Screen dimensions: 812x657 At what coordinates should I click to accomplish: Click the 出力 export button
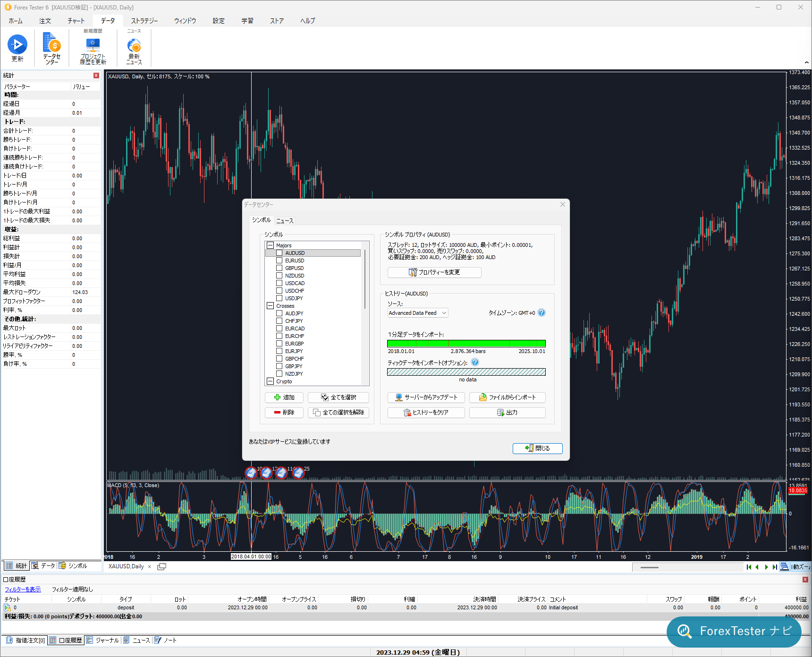coord(507,413)
